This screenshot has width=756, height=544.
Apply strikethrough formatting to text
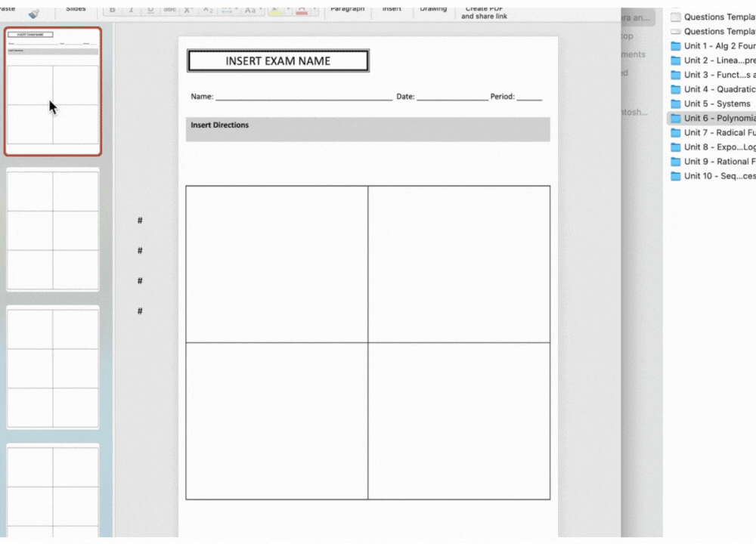click(170, 10)
